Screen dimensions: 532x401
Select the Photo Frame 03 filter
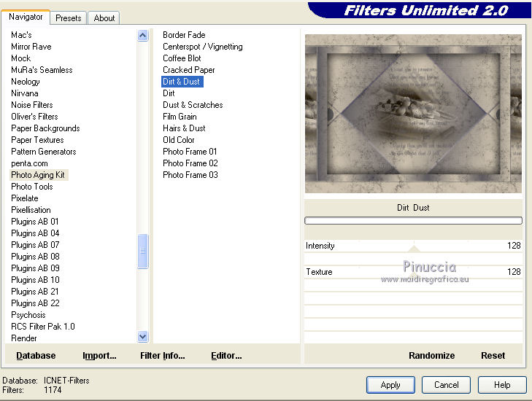click(190, 175)
